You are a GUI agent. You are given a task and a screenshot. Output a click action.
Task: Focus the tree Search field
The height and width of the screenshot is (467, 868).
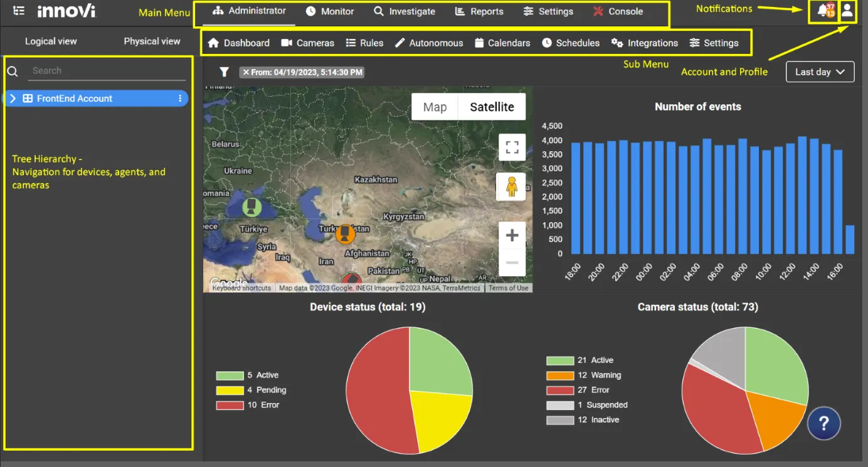pyautogui.click(x=107, y=71)
